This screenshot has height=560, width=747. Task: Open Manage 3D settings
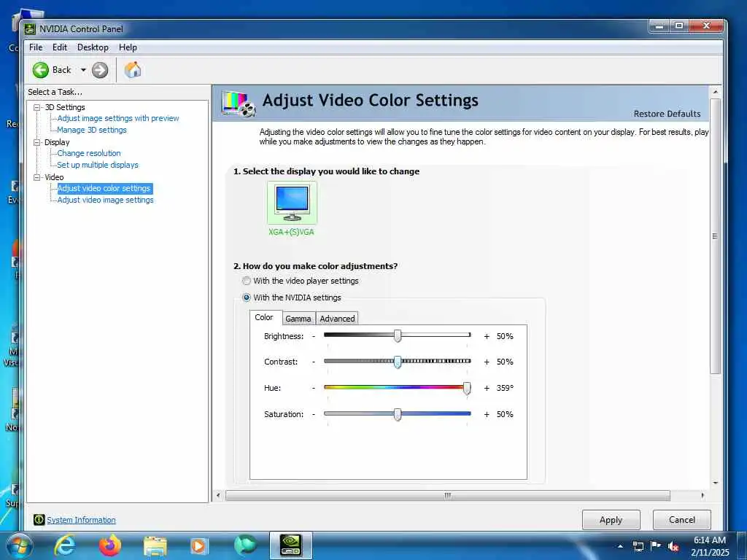click(x=92, y=130)
